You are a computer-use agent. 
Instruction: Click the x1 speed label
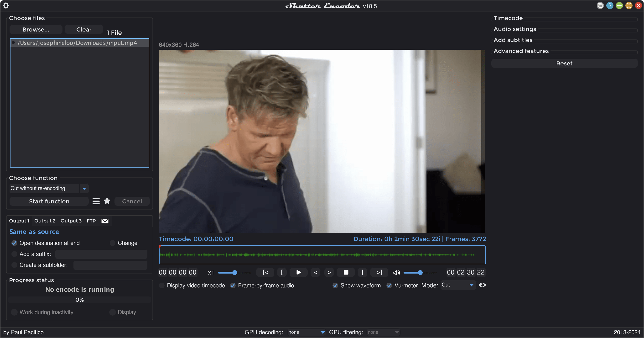point(211,272)
